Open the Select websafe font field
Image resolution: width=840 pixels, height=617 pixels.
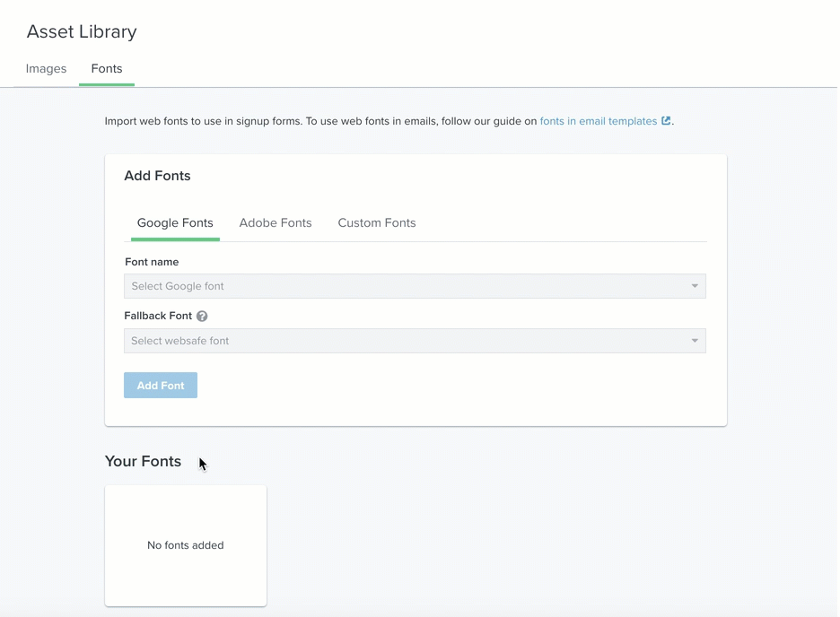[x=404, y=341]
